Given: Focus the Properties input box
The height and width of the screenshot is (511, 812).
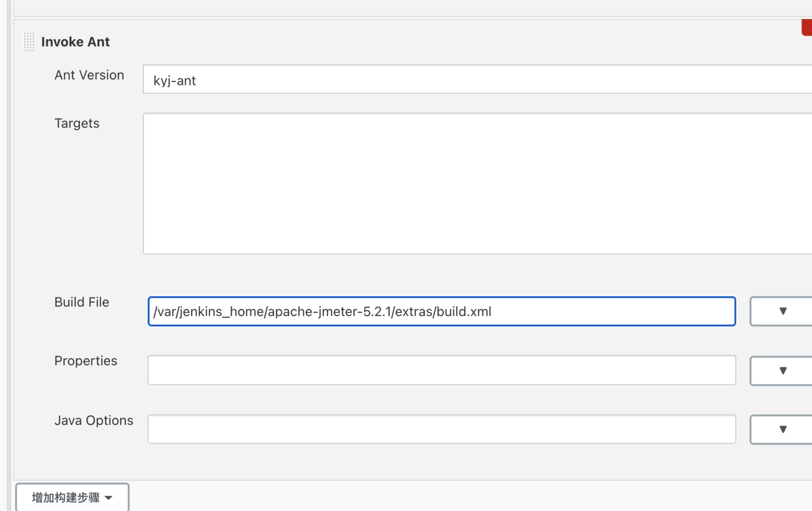Looking at the screenshot, I should pos(442,370).
